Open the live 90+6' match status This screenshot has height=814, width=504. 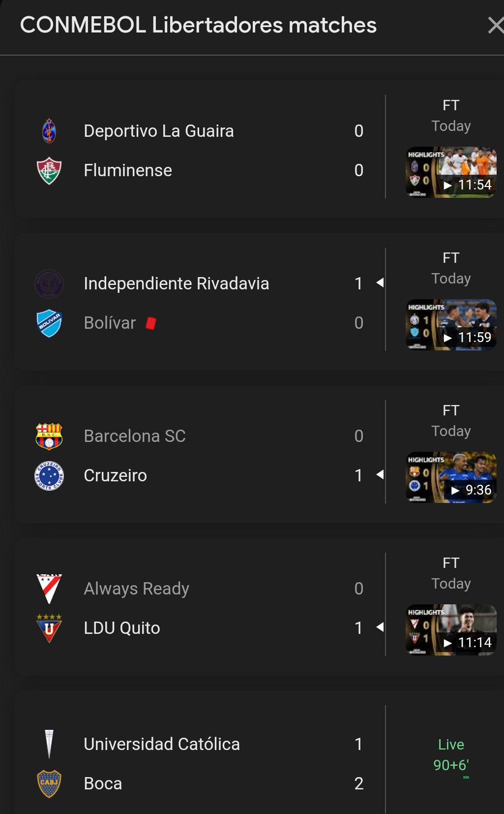click(451, 755)
